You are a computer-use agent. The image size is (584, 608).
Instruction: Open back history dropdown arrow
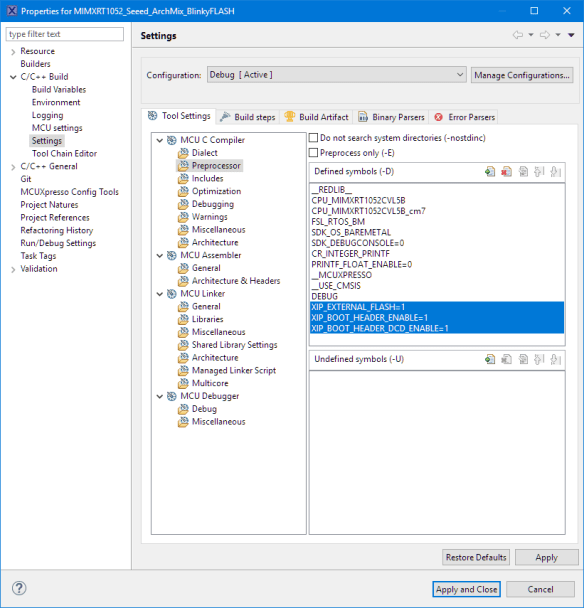[x=530, y=35]
